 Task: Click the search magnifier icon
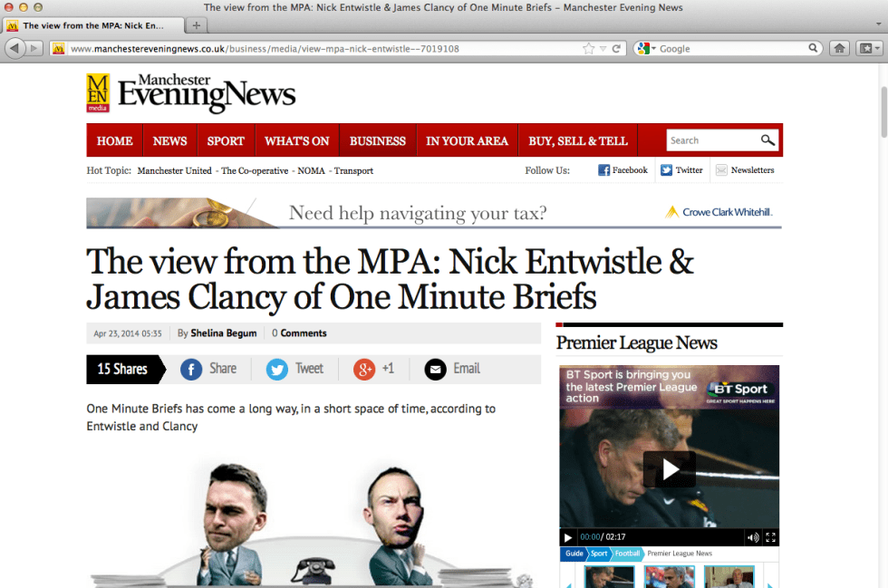pyautogui.click(x=768, y=140)
